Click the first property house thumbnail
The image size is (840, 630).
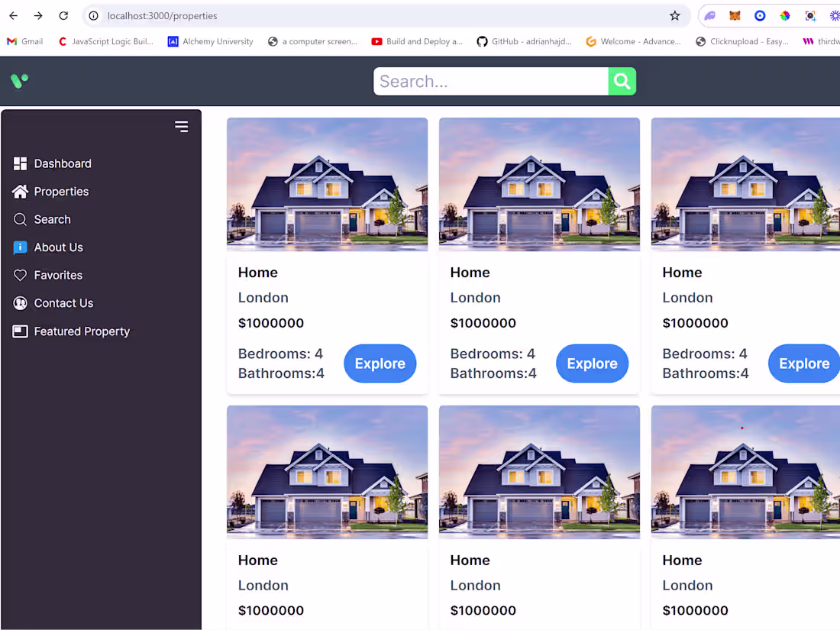point(327,184)
